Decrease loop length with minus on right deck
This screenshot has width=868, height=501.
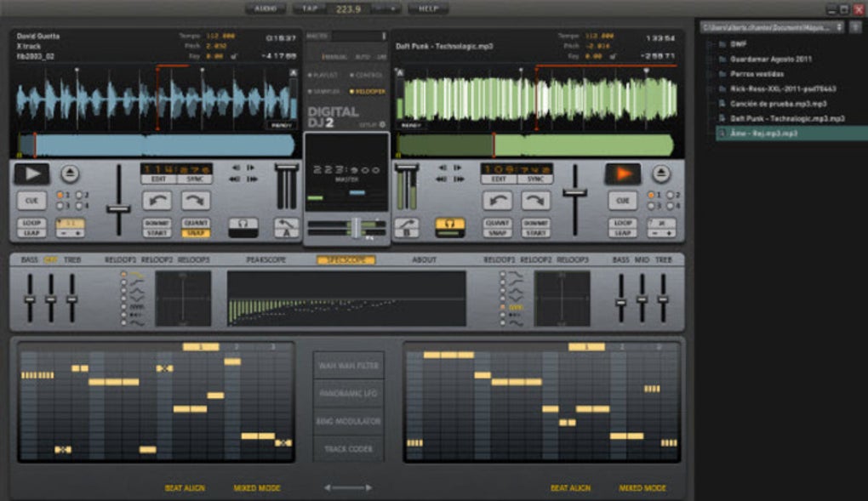[x=654, y=233]
